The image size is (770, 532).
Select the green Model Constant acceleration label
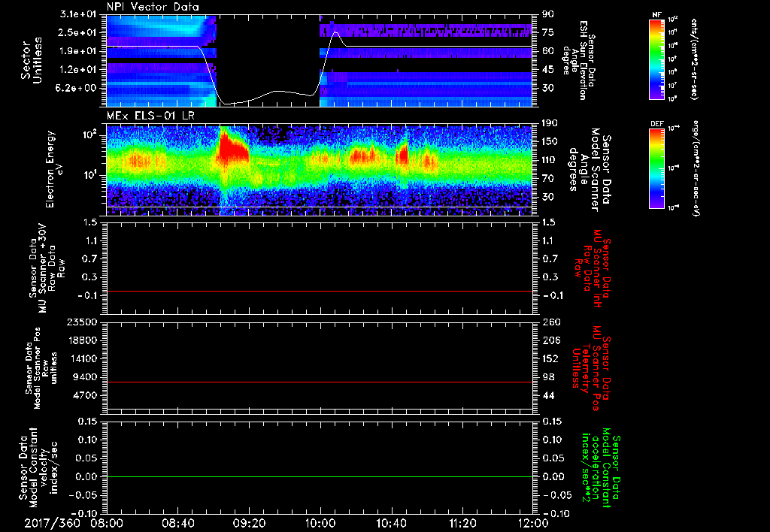tap(602, 470)
